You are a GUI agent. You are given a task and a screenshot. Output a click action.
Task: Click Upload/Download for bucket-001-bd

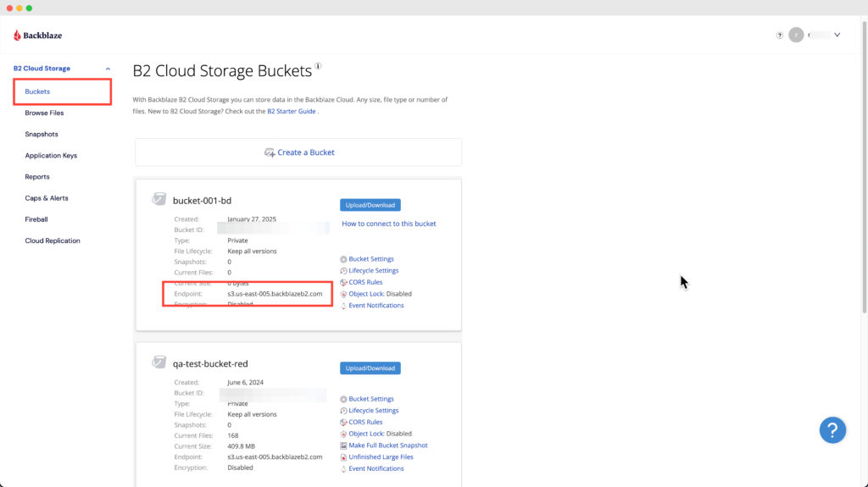pyautogui.click(x=370, y=205)
